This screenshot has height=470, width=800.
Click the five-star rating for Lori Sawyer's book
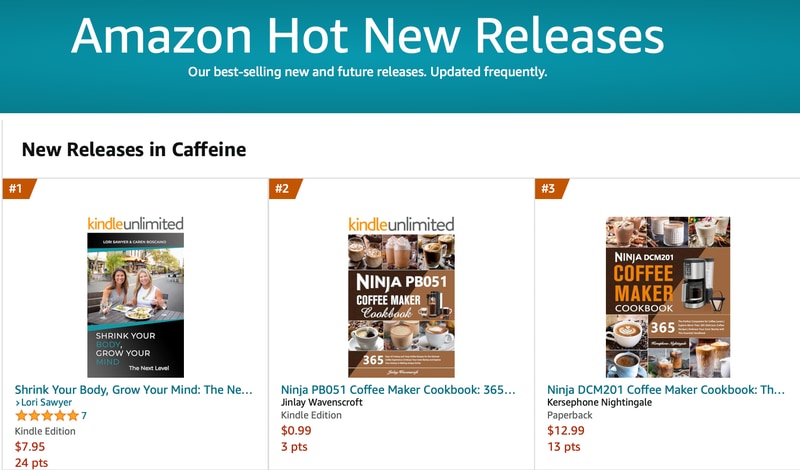coord(46,415)
